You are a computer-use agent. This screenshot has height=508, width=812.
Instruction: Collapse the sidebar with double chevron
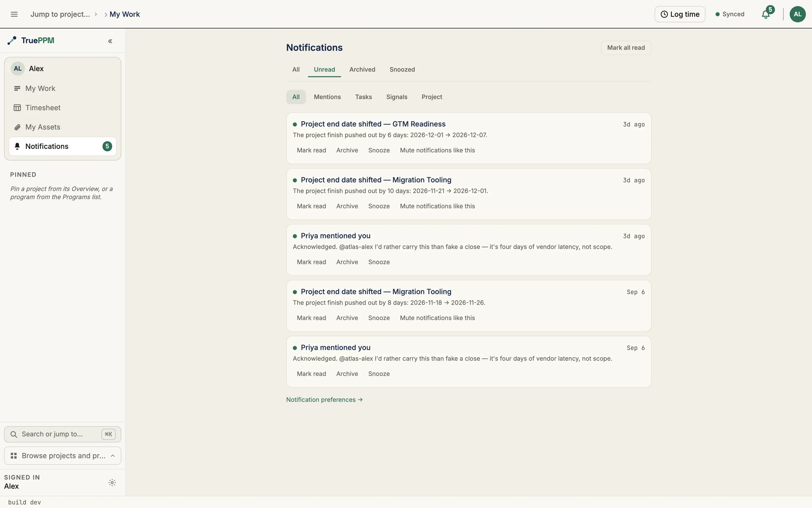point(110,41)
